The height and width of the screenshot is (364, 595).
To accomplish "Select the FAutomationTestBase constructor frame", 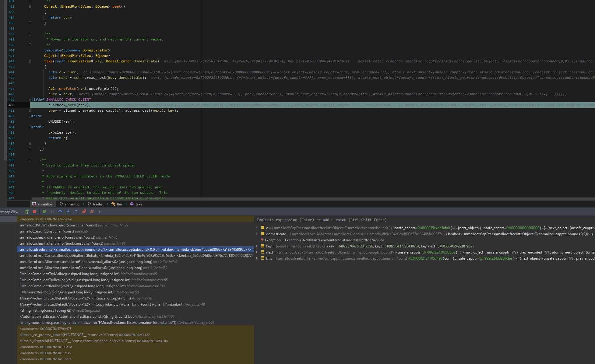I will (136, 317).
